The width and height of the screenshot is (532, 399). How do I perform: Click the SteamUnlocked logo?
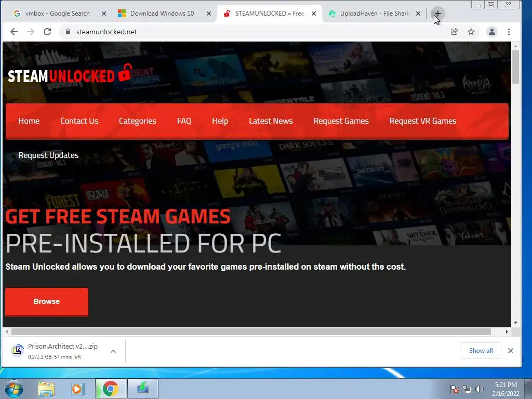pyautogui.click(x=70, y=74)
